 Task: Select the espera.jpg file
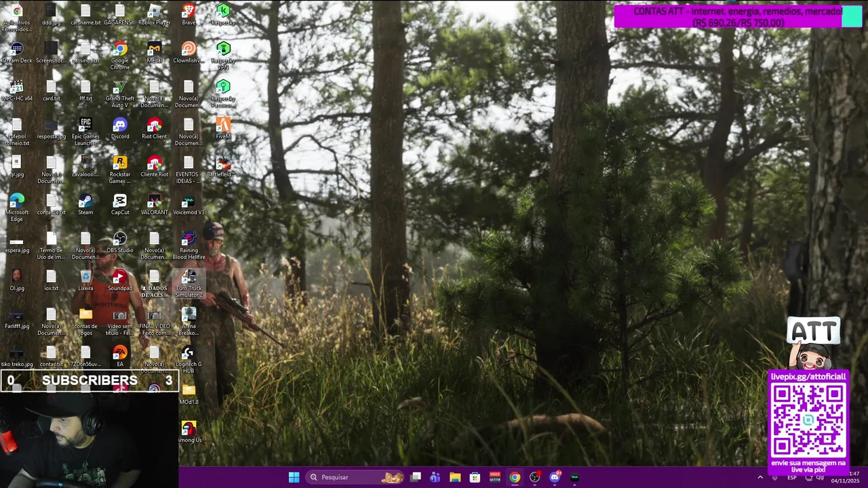17,243
